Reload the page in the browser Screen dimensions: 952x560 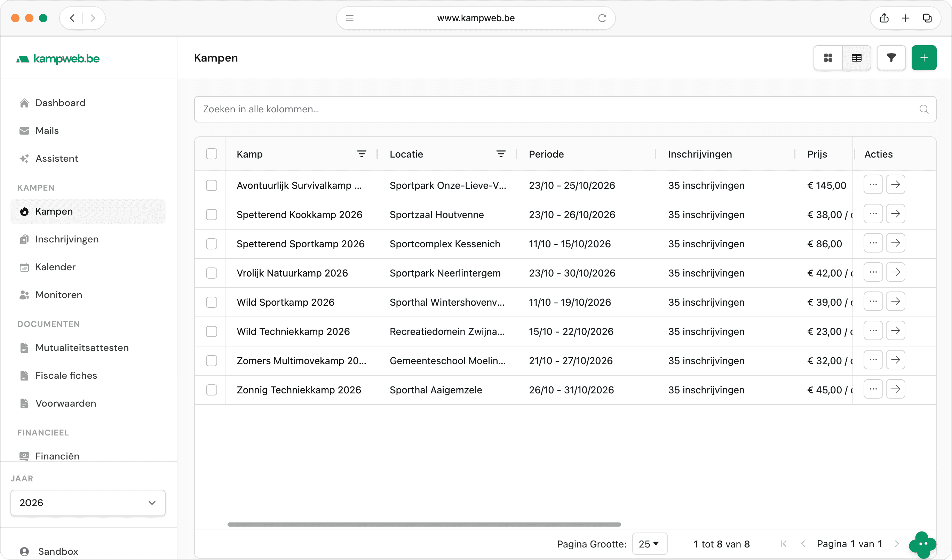coord(602,18)
